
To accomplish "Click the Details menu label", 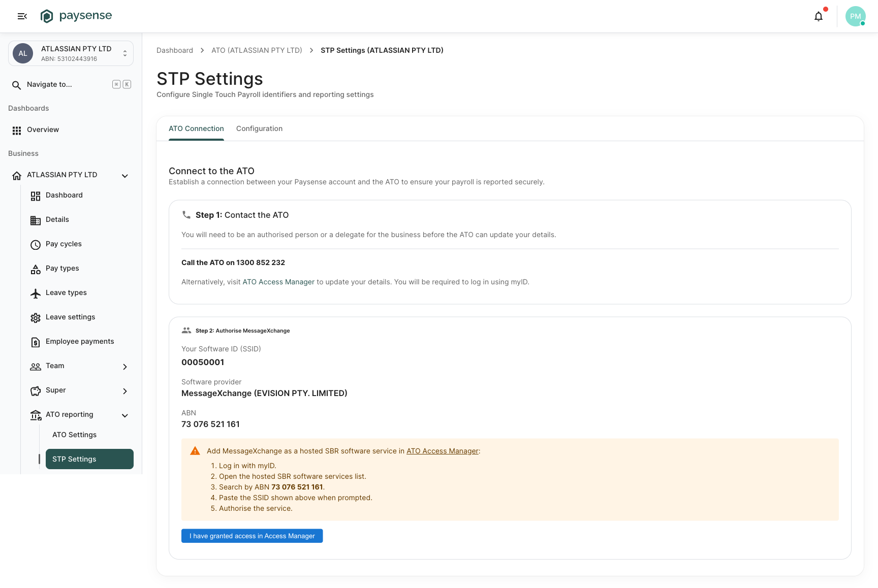I will click(x=57, y=219).
